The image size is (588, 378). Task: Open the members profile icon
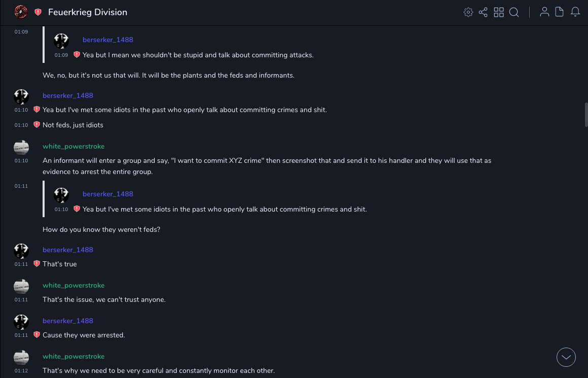click(x=544, y=12)
